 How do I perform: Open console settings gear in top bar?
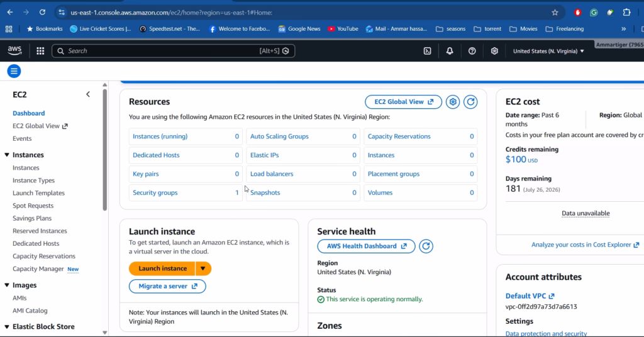tap(494, 51)
